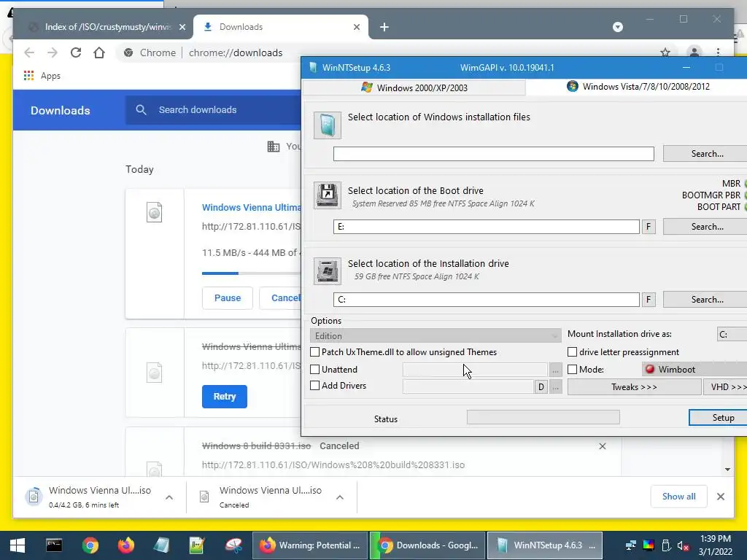Expand options for downloading Vienna ISO shelf item

pyautogui.click(x=169, y=497)
